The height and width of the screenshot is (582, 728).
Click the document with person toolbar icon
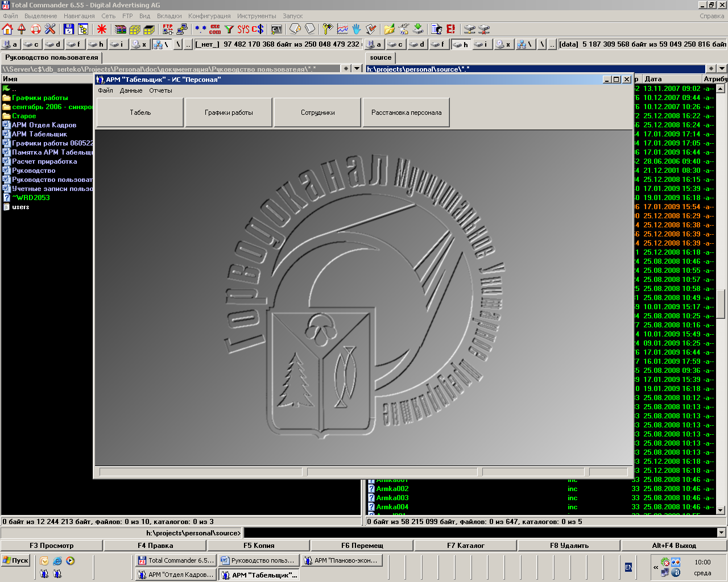437,29
